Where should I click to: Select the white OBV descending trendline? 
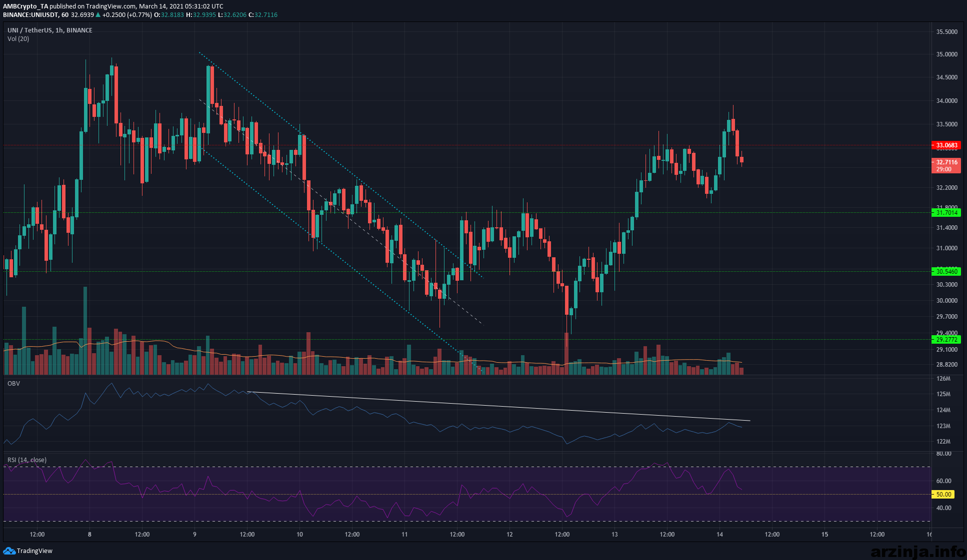[x=498, y=406]
